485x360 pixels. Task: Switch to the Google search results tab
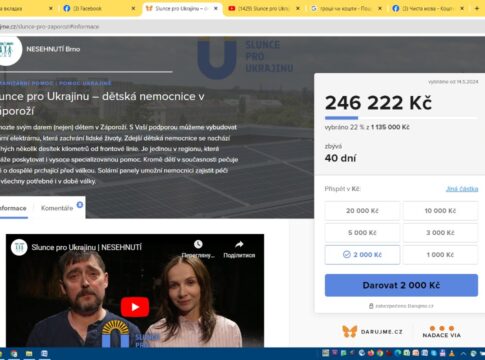coord(345,8)
